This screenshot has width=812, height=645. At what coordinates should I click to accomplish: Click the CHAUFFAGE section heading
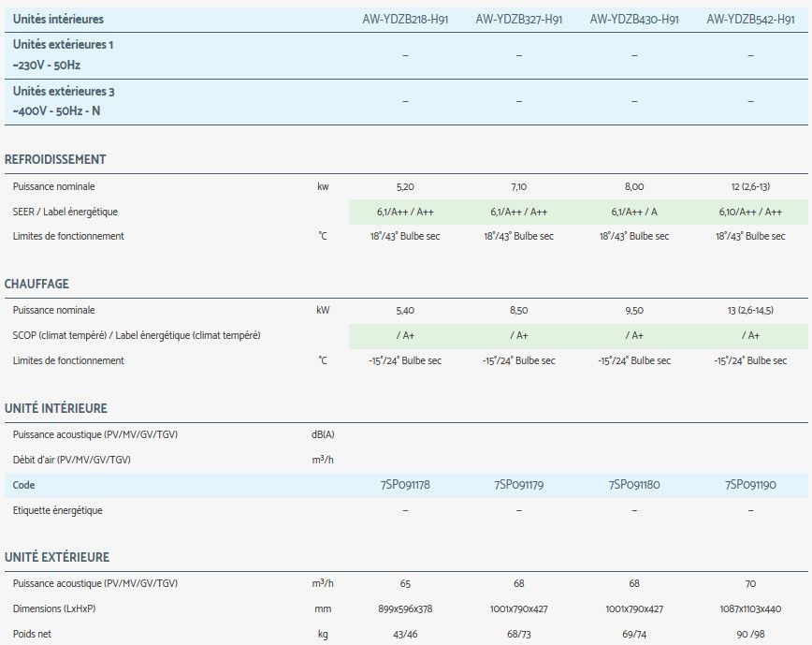[x=36, y=284]
